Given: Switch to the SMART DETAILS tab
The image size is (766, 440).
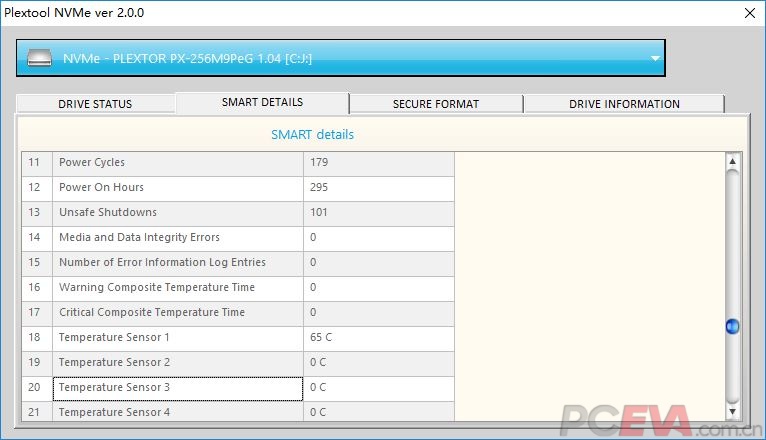Looking at the screenshot, I should [262, 103].
